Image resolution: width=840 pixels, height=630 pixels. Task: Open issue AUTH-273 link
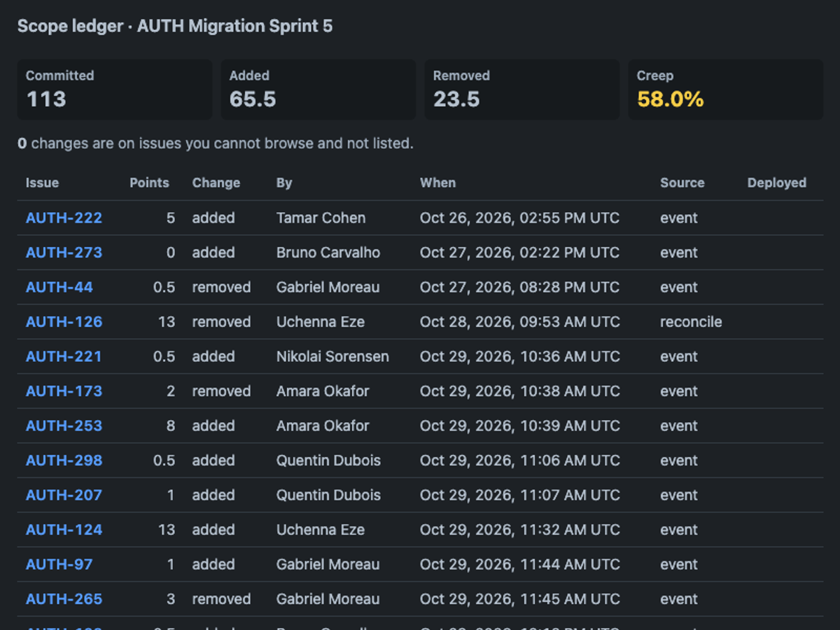click(x=64, y=253)
